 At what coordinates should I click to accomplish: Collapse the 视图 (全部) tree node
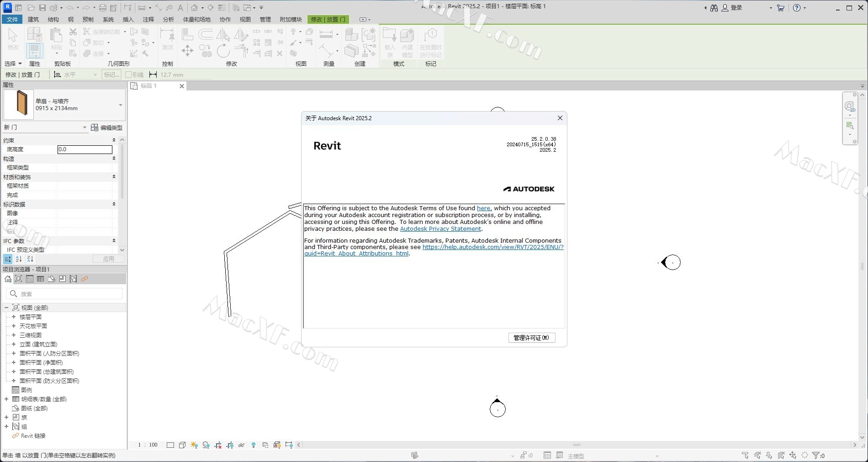(x=6, y=308)
